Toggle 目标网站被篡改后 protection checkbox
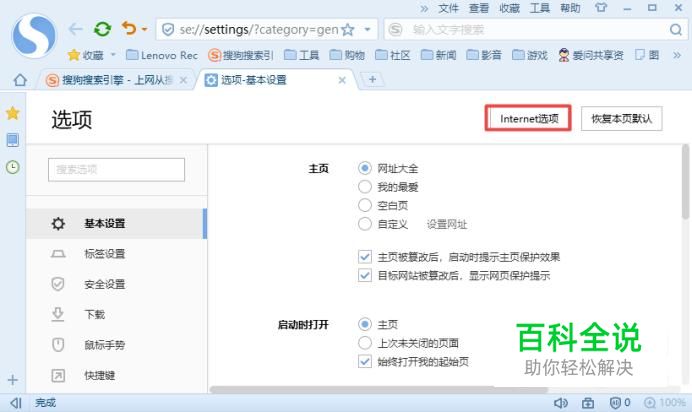This screenshot has width=692, height=412. coord(365,276)
